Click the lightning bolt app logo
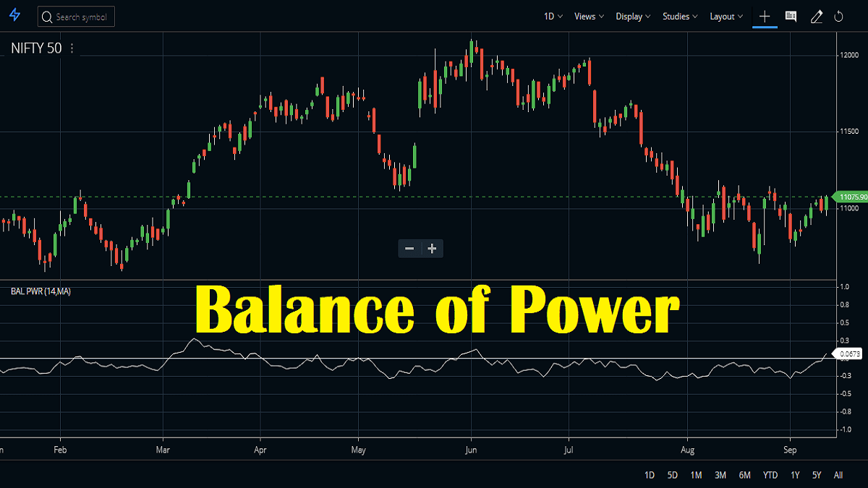 click(14, 16)
